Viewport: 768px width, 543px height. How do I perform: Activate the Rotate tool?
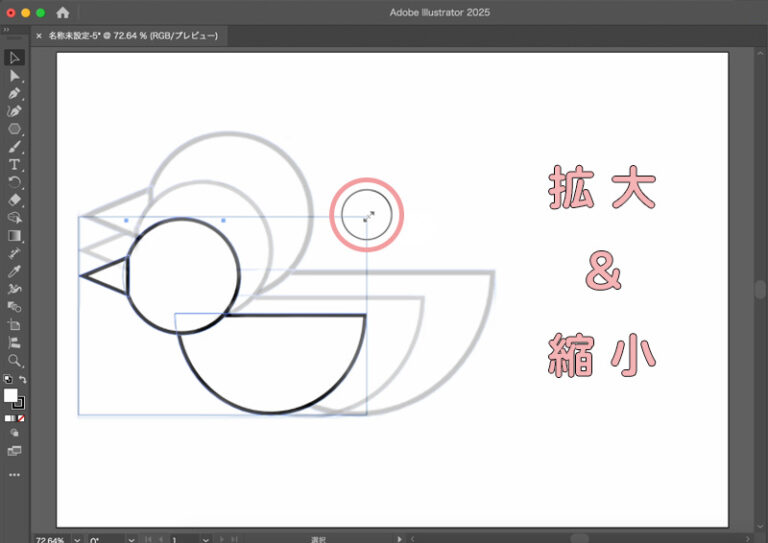[15, 182]
